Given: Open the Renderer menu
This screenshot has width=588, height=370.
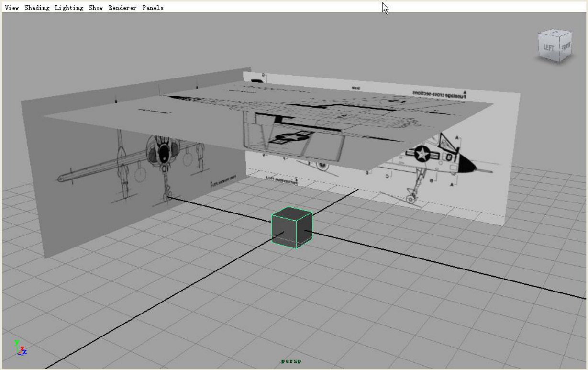Looking at the screenshot, I should 122,8.
